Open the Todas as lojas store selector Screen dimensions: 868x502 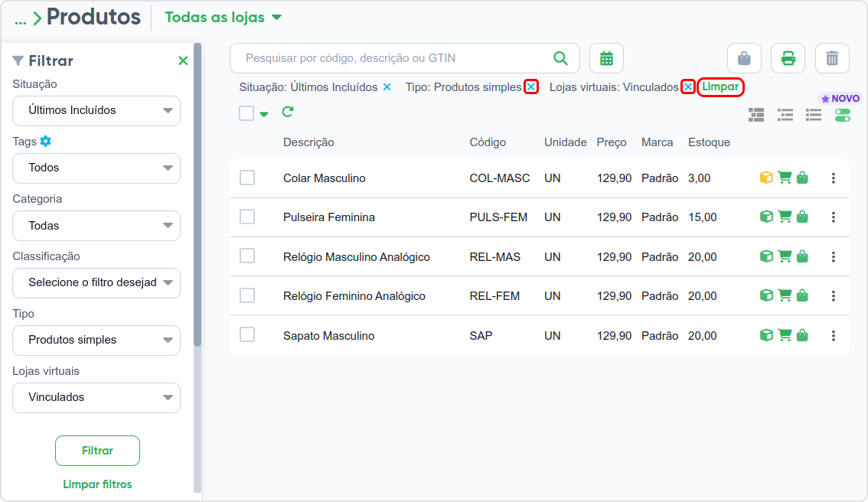223,17
